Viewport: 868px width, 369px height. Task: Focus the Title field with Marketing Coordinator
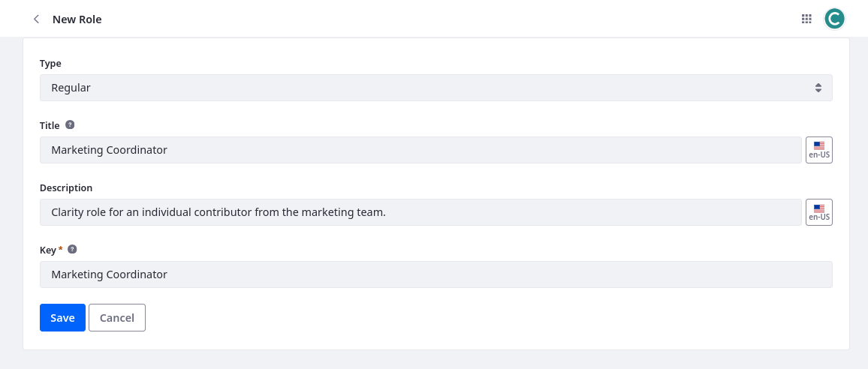coord(420,150)
